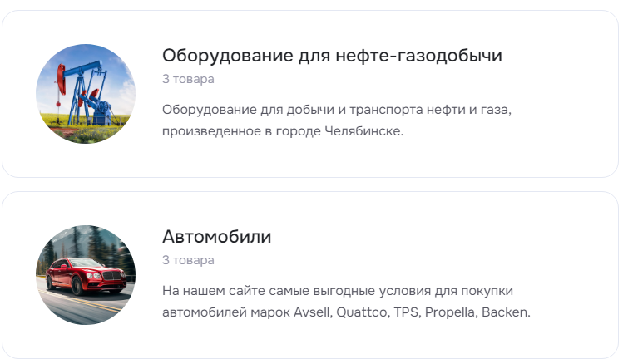
Task: Click the description starting 'Оборудование для добычи'
Action: (337, 120)
